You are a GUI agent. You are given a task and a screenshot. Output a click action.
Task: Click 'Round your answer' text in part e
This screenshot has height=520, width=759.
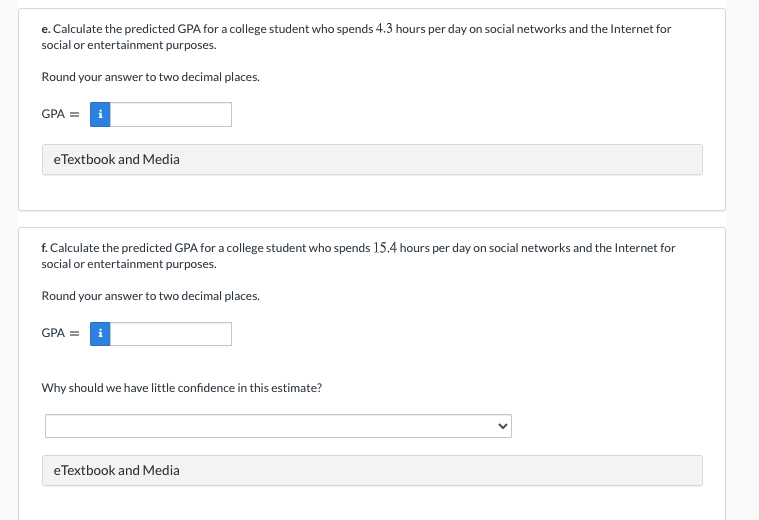[151, 77]
